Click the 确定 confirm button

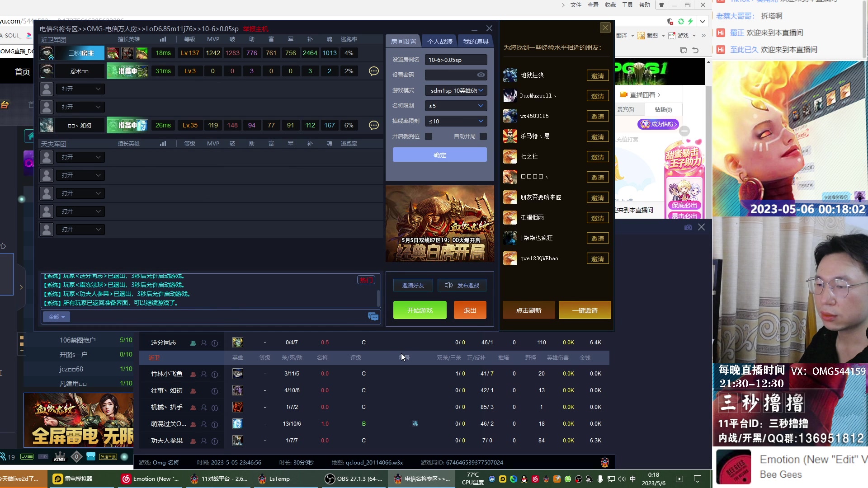(x=440, y=155)
